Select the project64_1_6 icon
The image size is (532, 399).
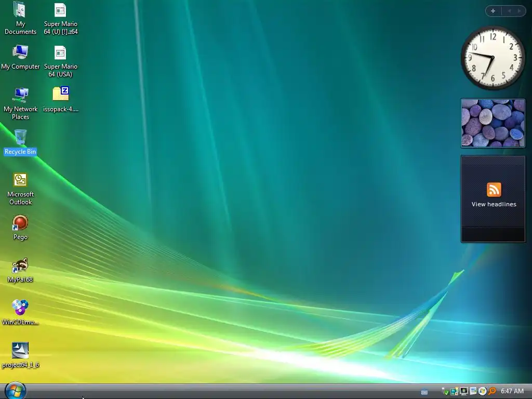point(20,355)
